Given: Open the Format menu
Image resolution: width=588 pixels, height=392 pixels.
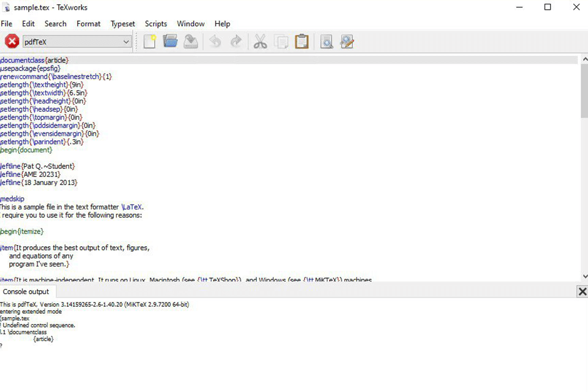Looking at the screenshot, I should (88, 24).
